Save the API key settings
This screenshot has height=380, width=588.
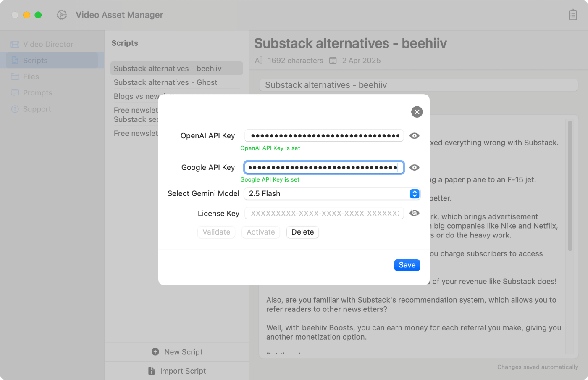pos(407,265)
